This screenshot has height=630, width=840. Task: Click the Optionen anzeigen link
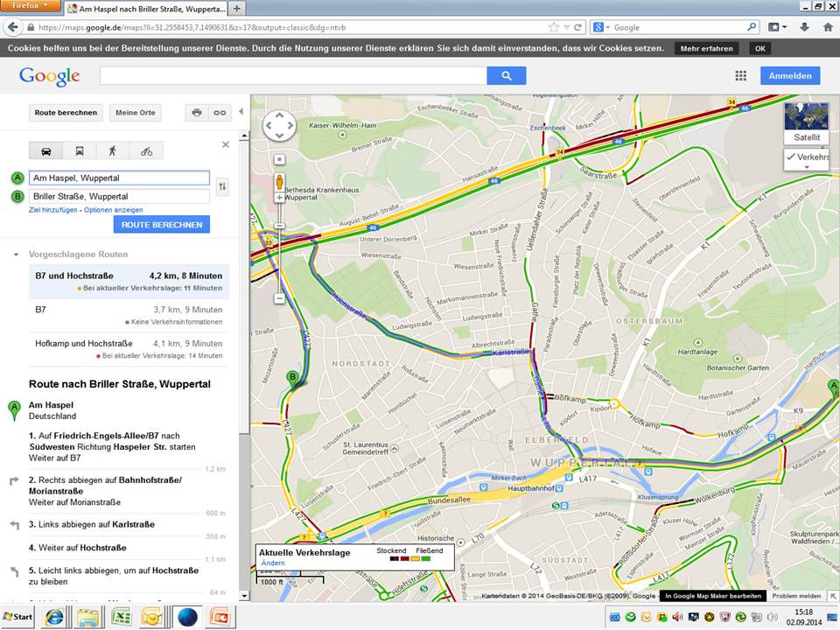pyautogui.click(x=113, y=210)
